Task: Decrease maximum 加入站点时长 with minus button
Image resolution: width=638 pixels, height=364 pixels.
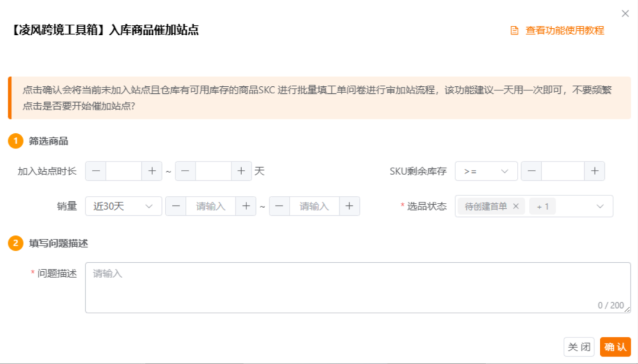Action: [185, 171]
